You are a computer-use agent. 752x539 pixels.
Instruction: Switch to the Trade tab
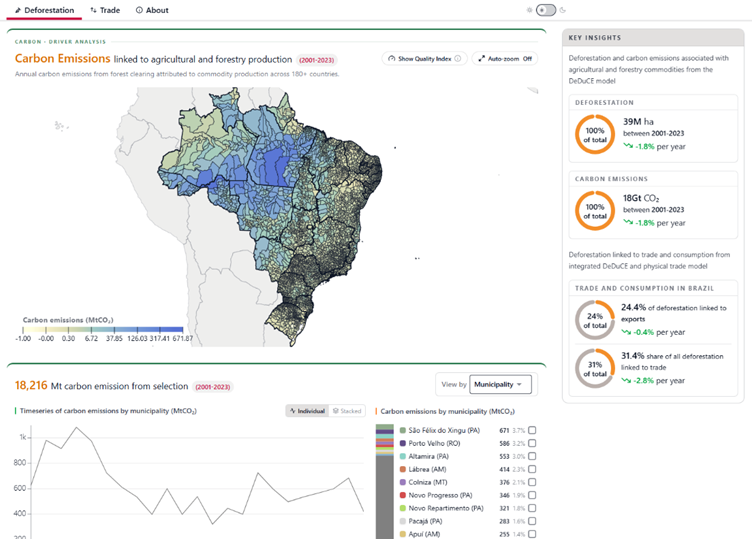[x=105, y=10]
